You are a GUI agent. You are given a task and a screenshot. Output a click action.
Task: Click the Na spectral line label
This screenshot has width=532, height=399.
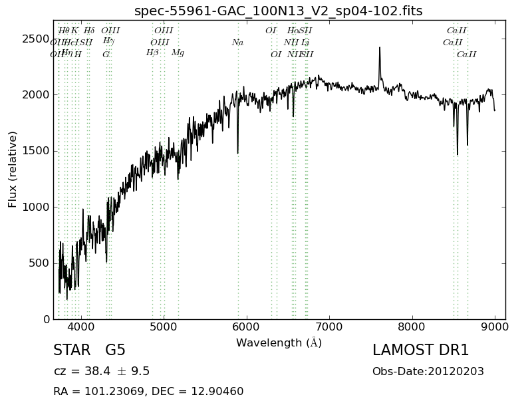tap(238, 43)
